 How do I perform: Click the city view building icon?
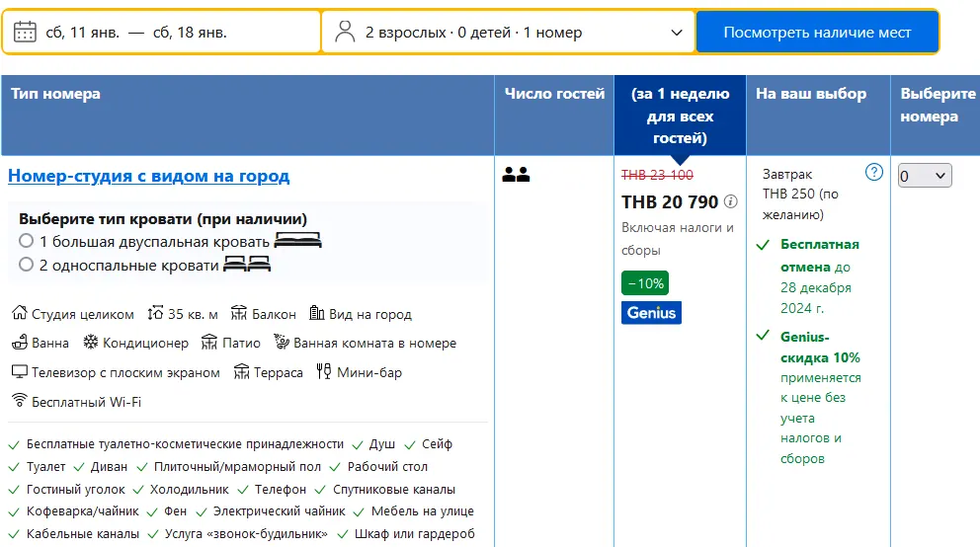[x=316, y=314]
